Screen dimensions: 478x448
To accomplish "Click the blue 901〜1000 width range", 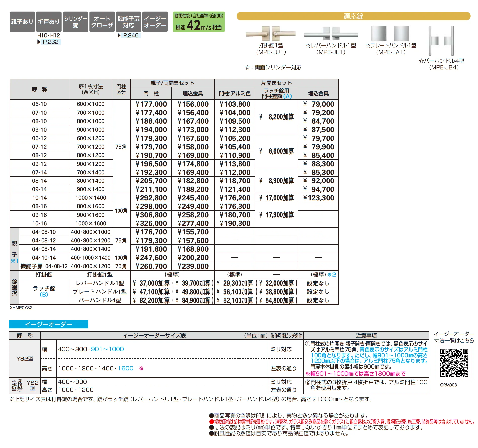I will pos(107,349).
